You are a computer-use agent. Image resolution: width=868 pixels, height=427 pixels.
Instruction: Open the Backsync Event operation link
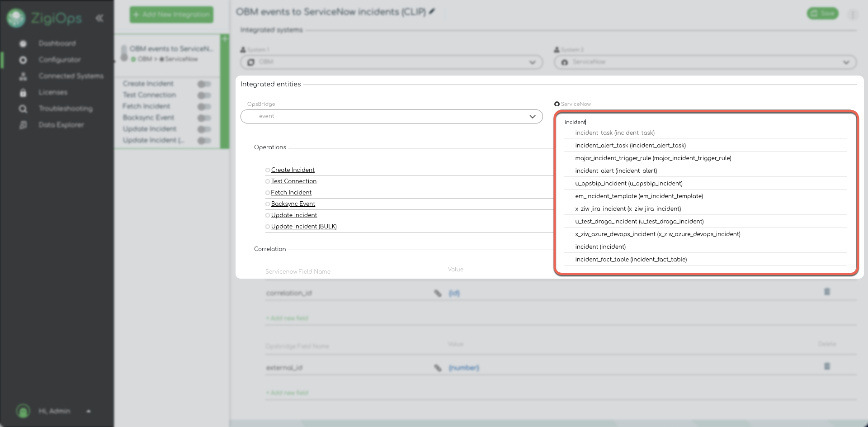click(293, 204)
